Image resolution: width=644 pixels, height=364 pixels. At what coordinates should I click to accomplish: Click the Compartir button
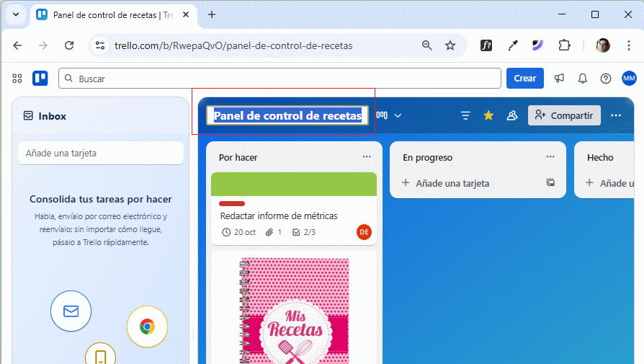(x=564, y=115)
